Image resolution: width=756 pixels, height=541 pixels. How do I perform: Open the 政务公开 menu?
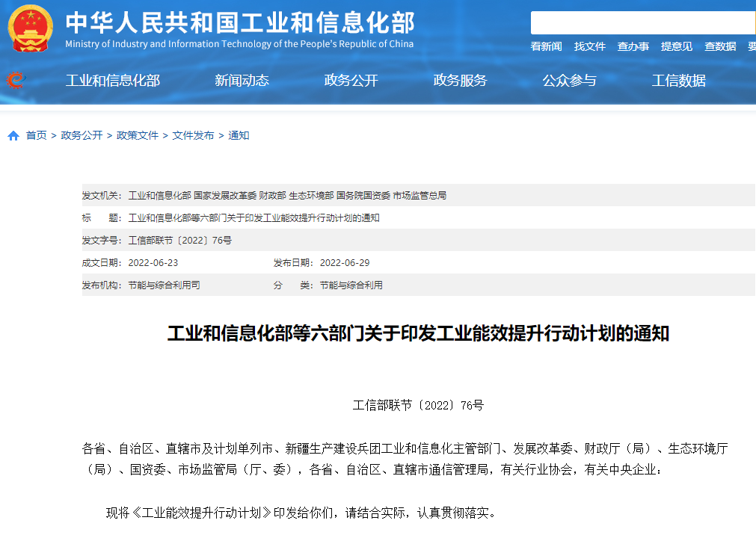[351, 81]
